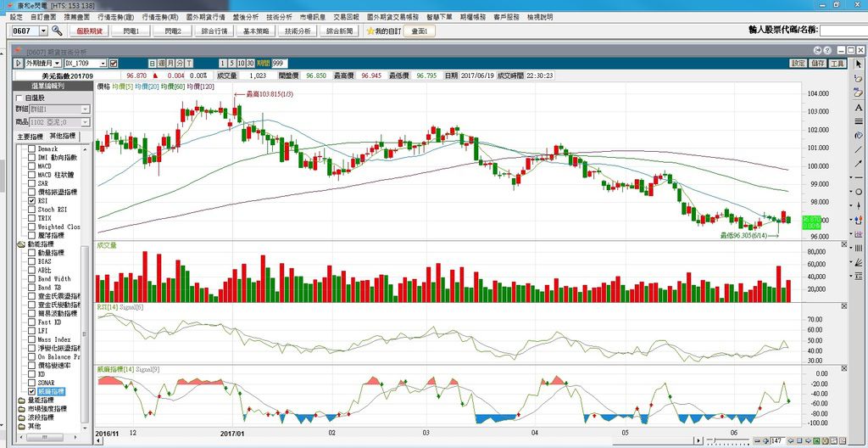Viewport: 868px width, 448px height.
Task: Click the star icon next to 我的自訂
Action: click(370, 31)
